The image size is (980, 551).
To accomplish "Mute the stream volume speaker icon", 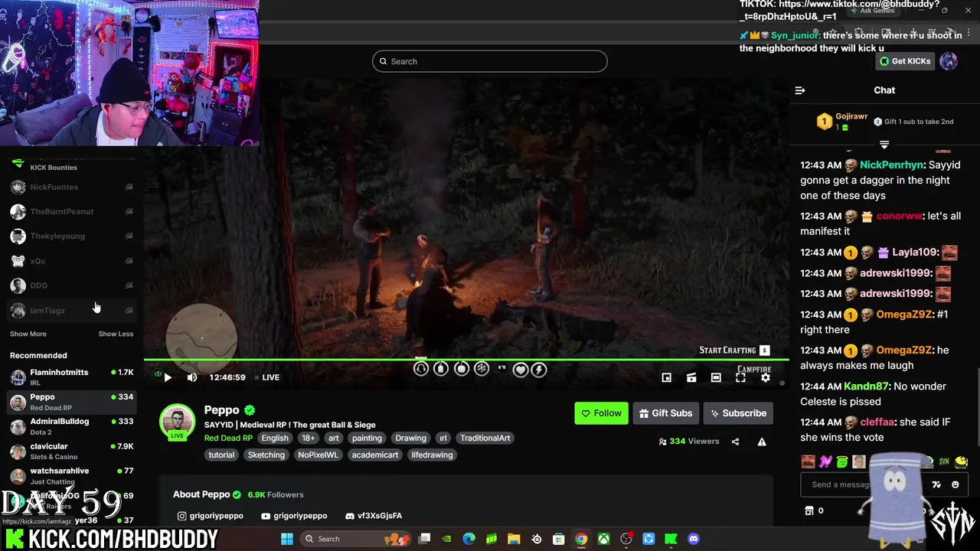I will click(192, 377).
